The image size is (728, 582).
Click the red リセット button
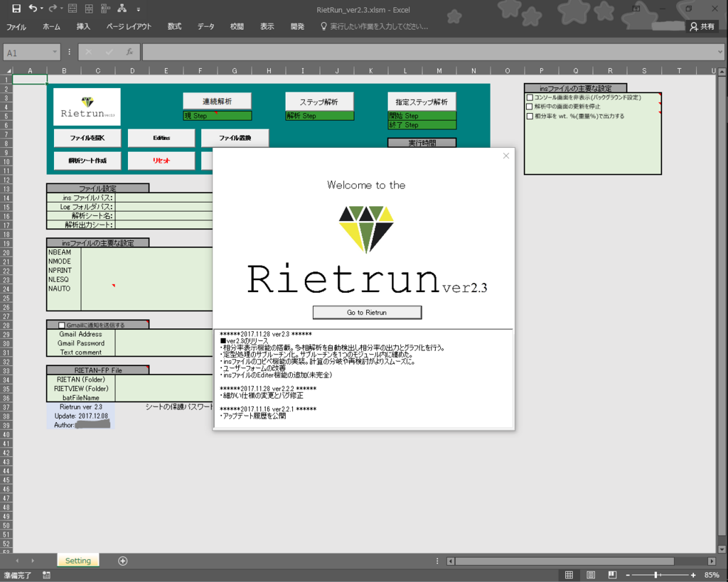(161, 161)
